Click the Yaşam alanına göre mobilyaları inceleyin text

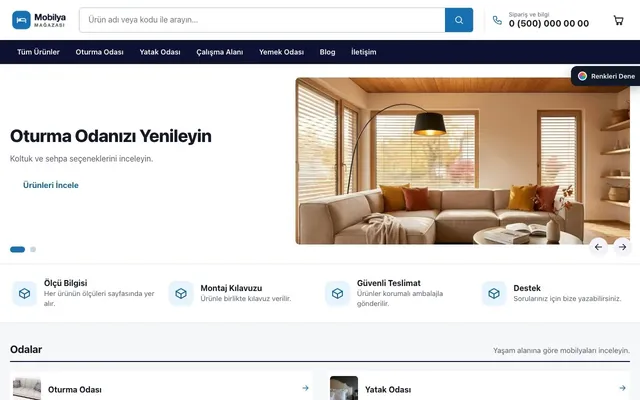[x=561, y=351]
